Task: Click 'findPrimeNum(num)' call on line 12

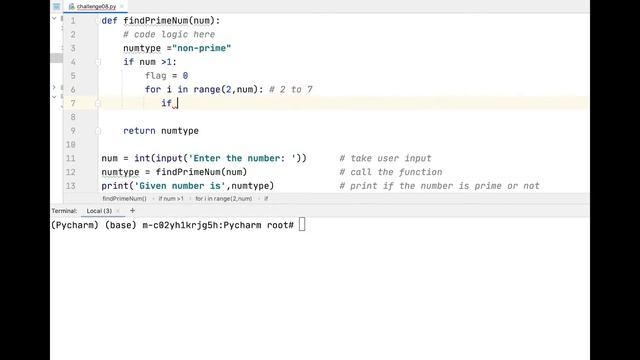Action: 201,172
